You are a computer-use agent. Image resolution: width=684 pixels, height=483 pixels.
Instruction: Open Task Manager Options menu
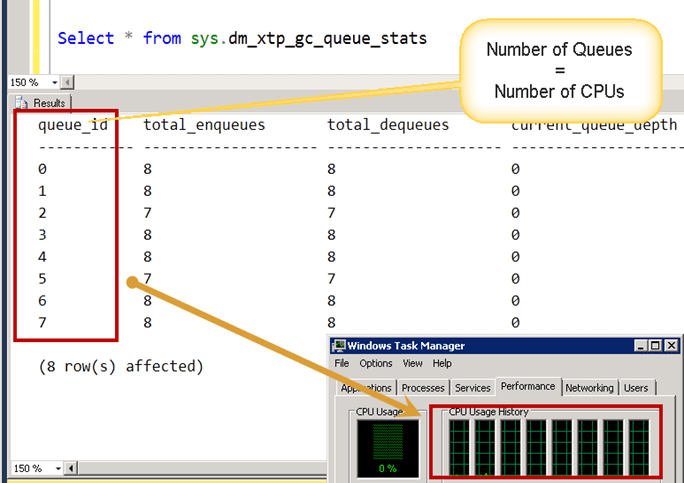coord(376,363)
